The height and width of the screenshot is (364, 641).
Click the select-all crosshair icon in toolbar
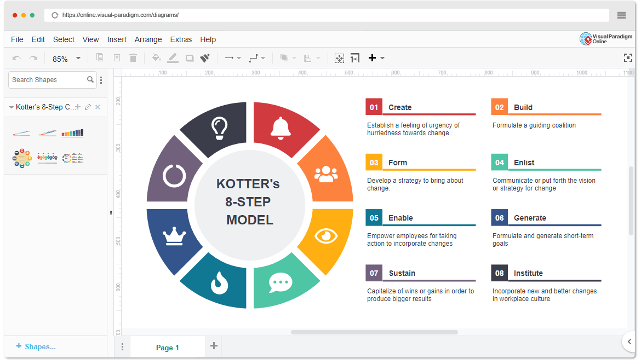pos(339,57)
